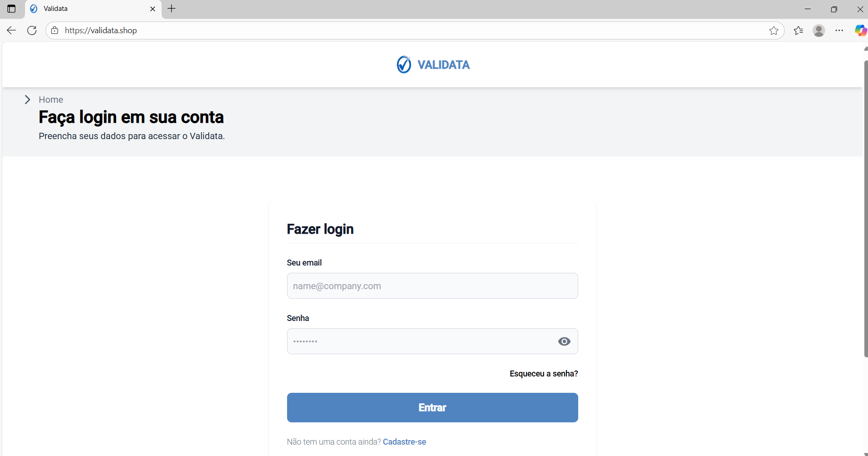The width and height of the screenshot is (868, 456).
Task: Click the Home breadcrumb label
Action: (50, 100)
